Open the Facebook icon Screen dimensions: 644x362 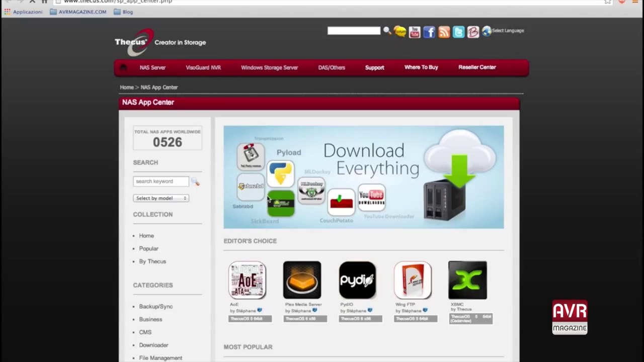(429, 32)
